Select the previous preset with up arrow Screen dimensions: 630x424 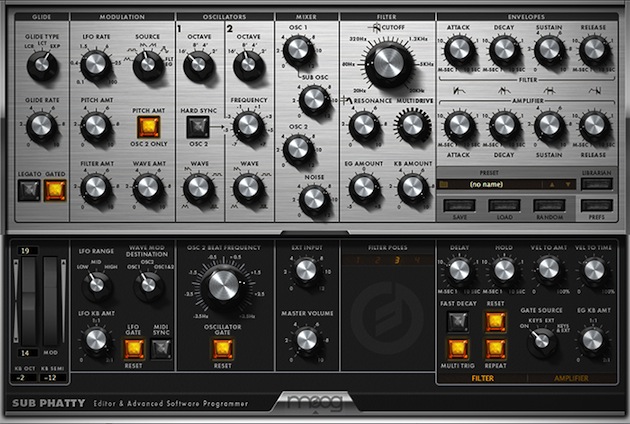coord(552,184)
